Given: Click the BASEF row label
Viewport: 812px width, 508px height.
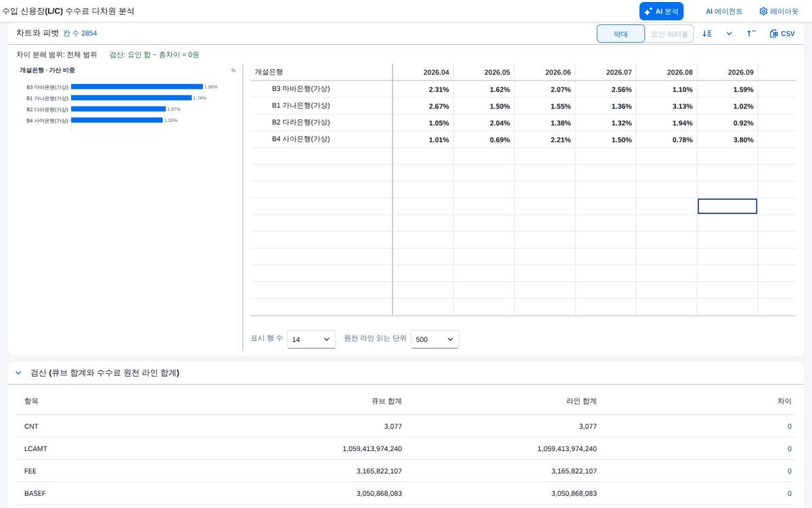Looking at the screenshot, I should [x=35, y=494].
